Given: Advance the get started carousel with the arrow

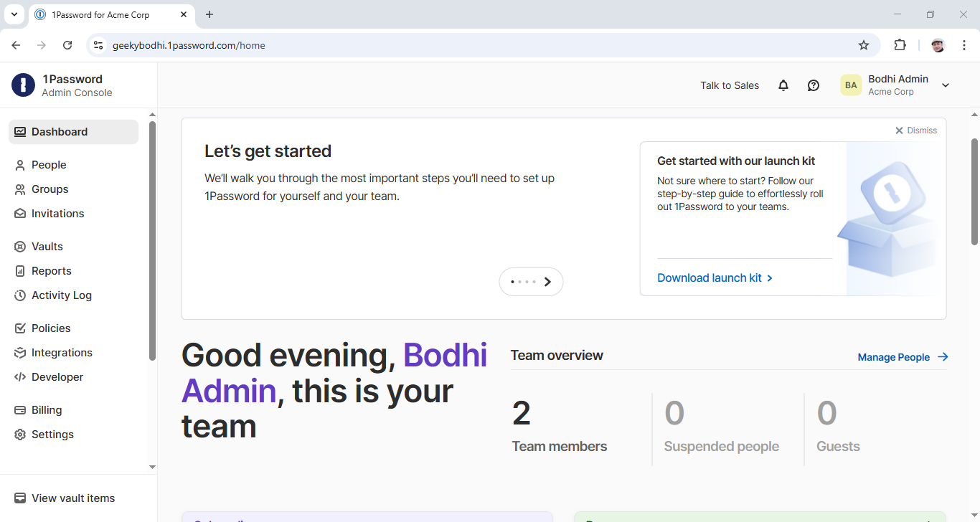Looking at the screenshot, I should [548, 282].
